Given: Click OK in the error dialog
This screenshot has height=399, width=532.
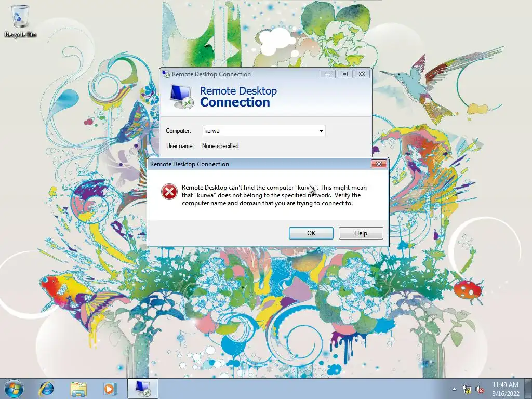Looking at the screenshot, I should 311,233.
